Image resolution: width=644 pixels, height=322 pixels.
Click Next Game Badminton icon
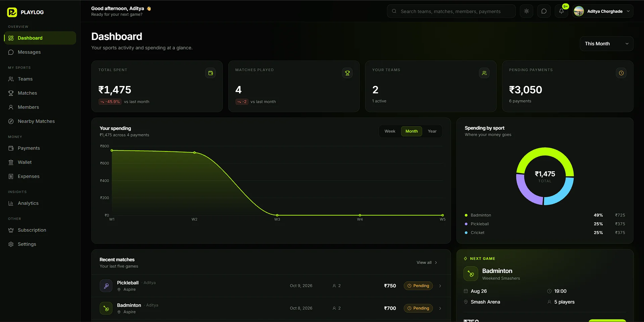click(x=471, y=274)
